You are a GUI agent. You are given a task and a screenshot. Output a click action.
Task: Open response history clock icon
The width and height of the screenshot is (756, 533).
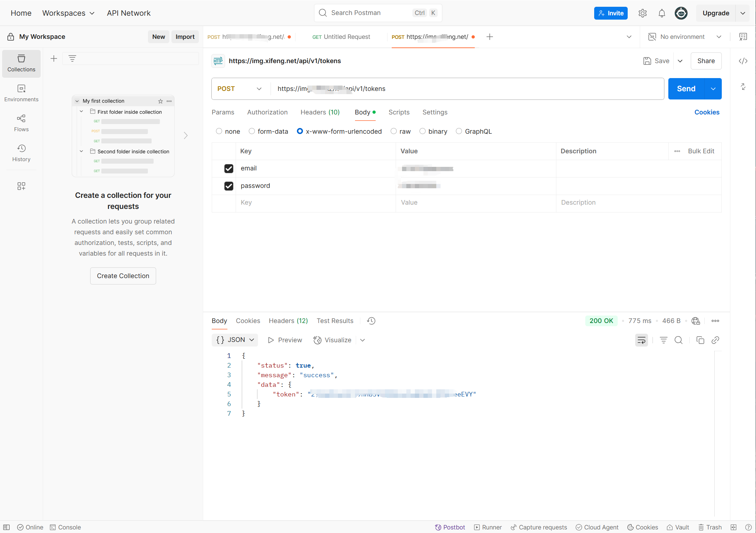371,321
